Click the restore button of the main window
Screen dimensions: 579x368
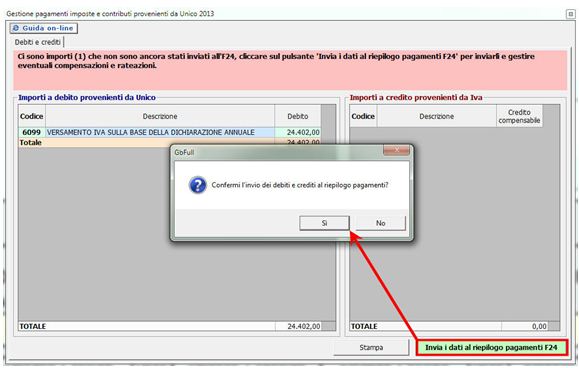click(x=571, y=14)
